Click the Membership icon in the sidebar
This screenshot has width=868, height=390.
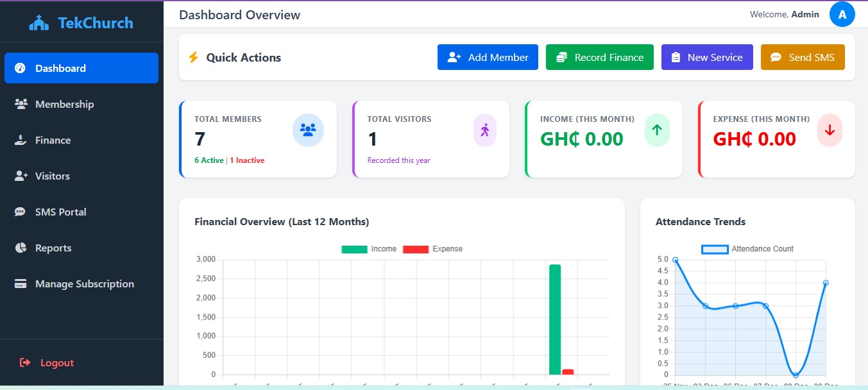(x=21, y=104)
